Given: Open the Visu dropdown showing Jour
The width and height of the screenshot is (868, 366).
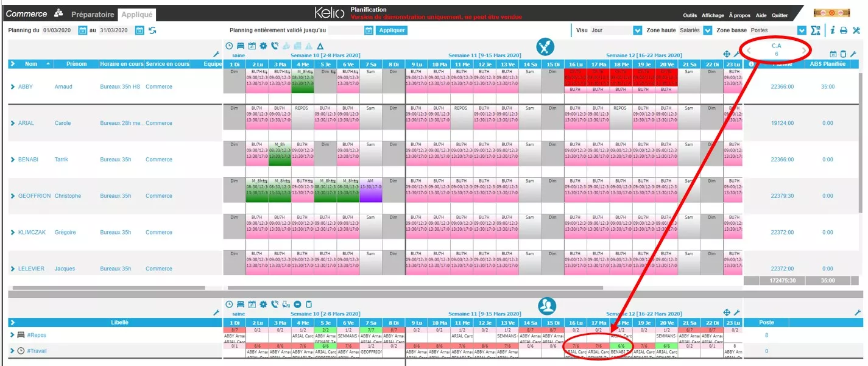Looking at the screenshot, I should coord(637,30).
